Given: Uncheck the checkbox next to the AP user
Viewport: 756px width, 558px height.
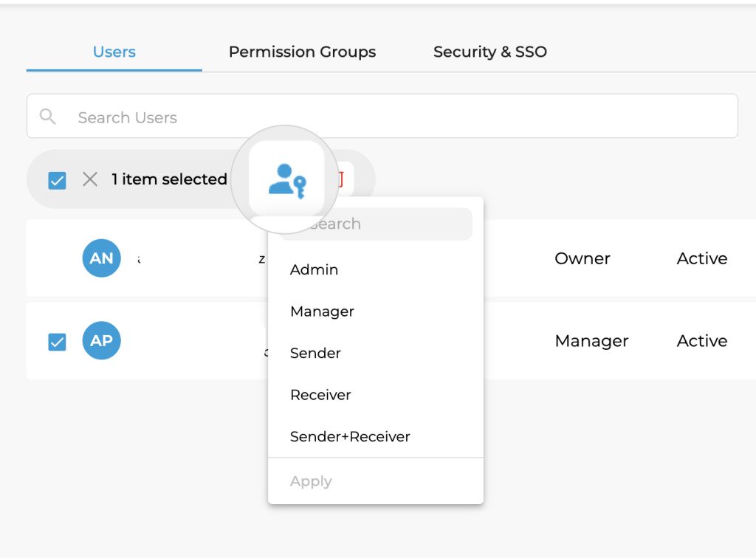Looking at the screenshot, I should [57, 340].
